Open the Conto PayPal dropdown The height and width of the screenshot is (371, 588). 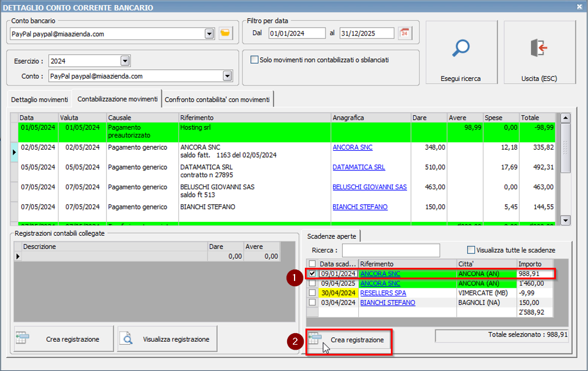point(228,76)
